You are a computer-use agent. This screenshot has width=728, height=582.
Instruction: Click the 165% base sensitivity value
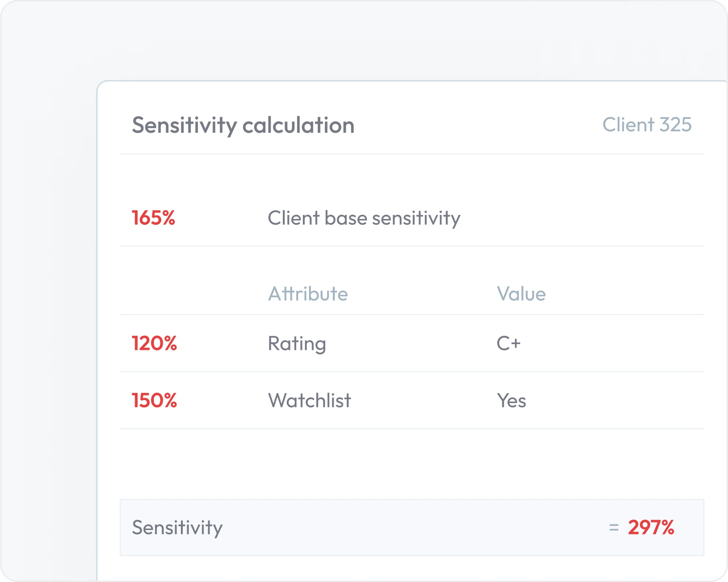click(x=153, y=218)
